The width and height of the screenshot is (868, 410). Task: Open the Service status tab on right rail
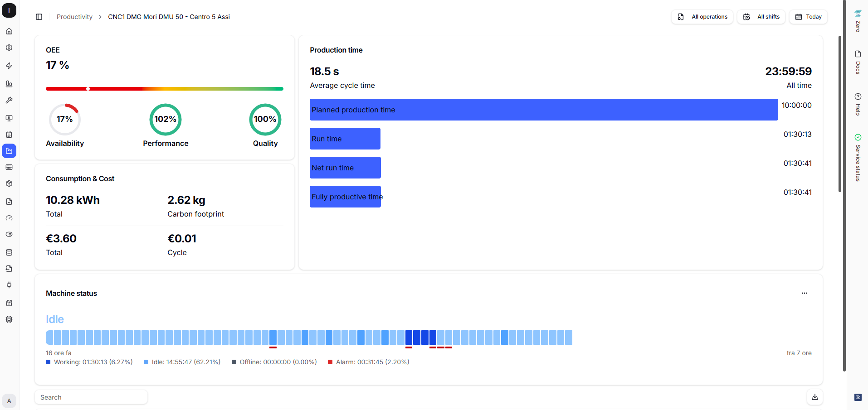[858, 158]
